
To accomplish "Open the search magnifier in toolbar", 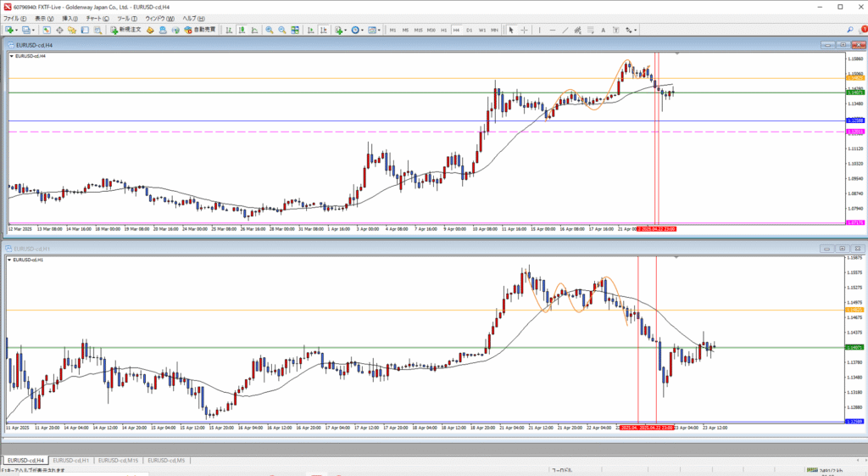I will click(849, 30).
